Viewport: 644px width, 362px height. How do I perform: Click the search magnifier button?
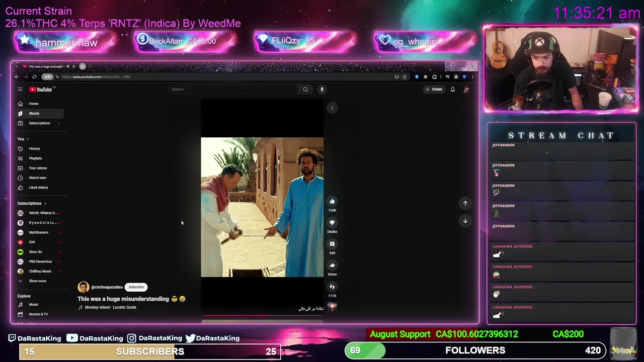click(305, 89)
